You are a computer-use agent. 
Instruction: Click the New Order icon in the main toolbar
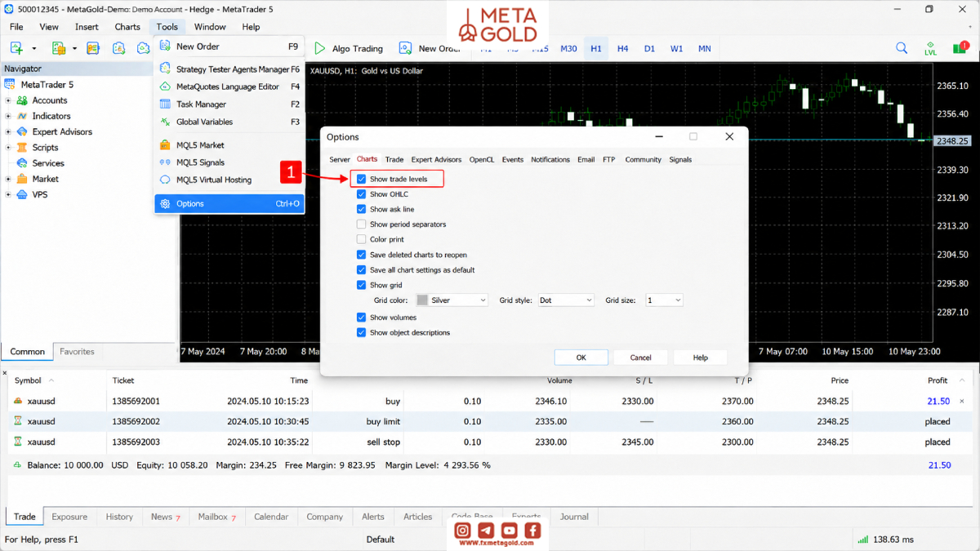(x=405, y=48)
